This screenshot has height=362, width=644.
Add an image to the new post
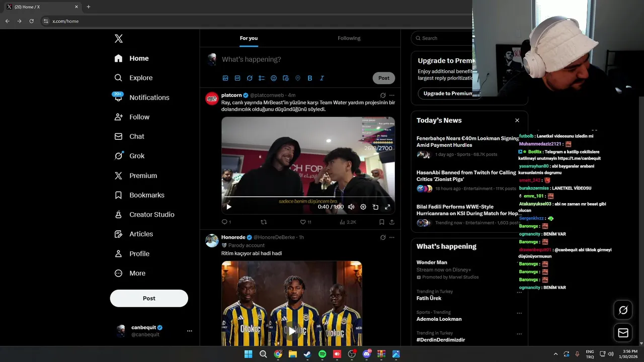pyautogui.click(x=225, y=78)
